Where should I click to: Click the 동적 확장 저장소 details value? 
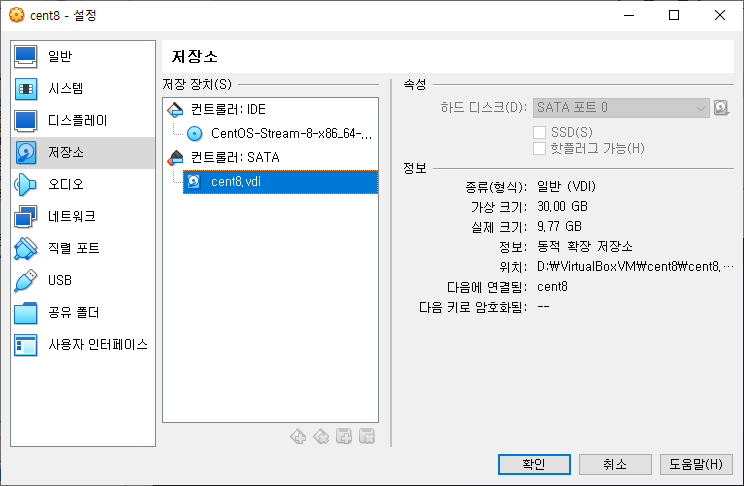(585, 247)
